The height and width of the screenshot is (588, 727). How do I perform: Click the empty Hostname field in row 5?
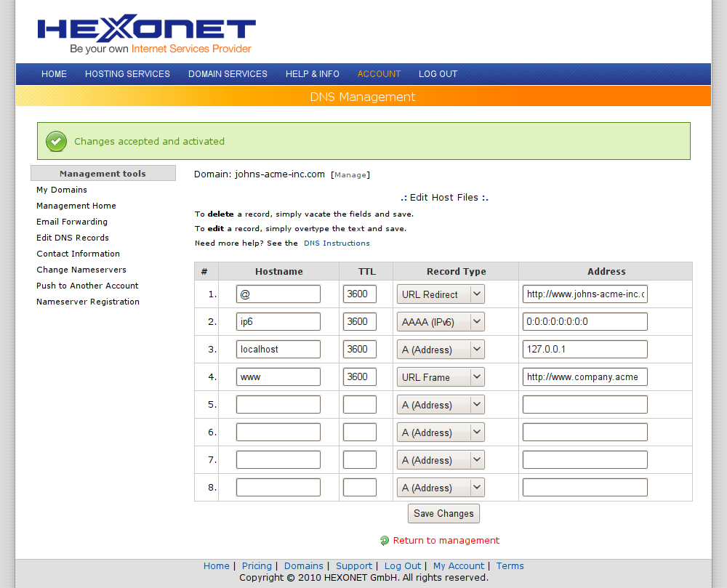[278, 405]
